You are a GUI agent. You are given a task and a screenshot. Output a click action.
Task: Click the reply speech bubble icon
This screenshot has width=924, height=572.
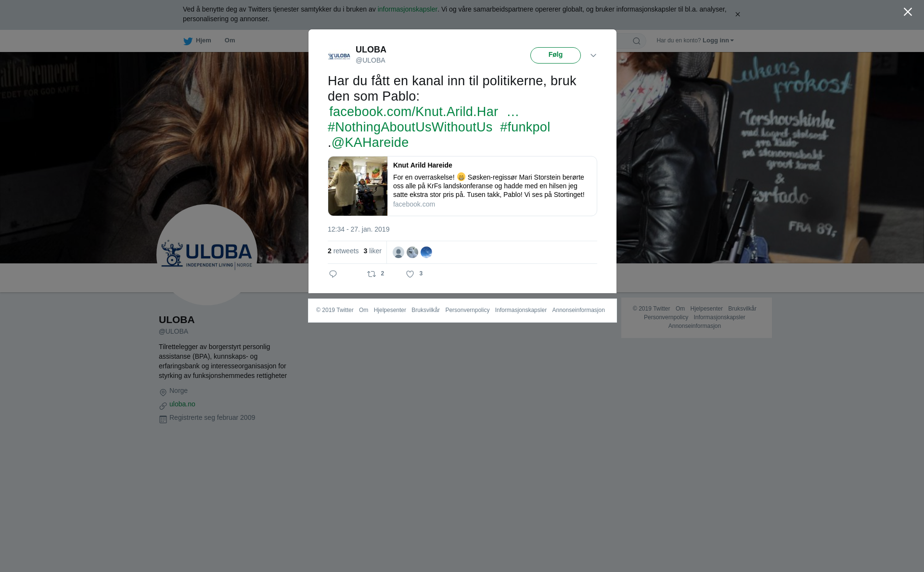click(x=333, y=274)
